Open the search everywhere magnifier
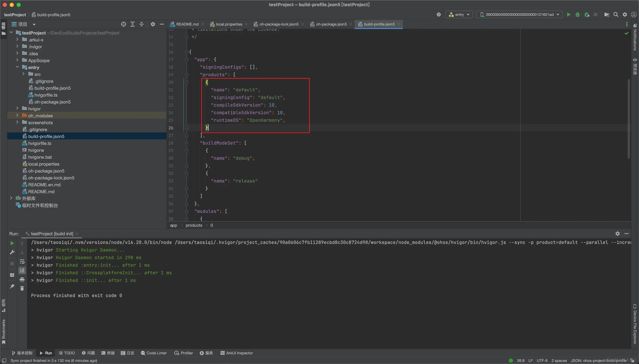The height and width of the screenshot is (364, 639). click(616, 15)
